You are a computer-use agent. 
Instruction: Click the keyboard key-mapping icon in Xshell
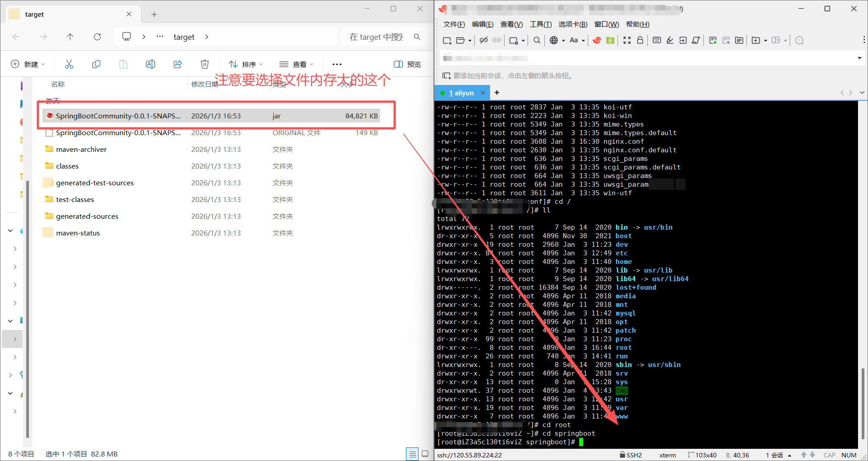click(657, 40)
